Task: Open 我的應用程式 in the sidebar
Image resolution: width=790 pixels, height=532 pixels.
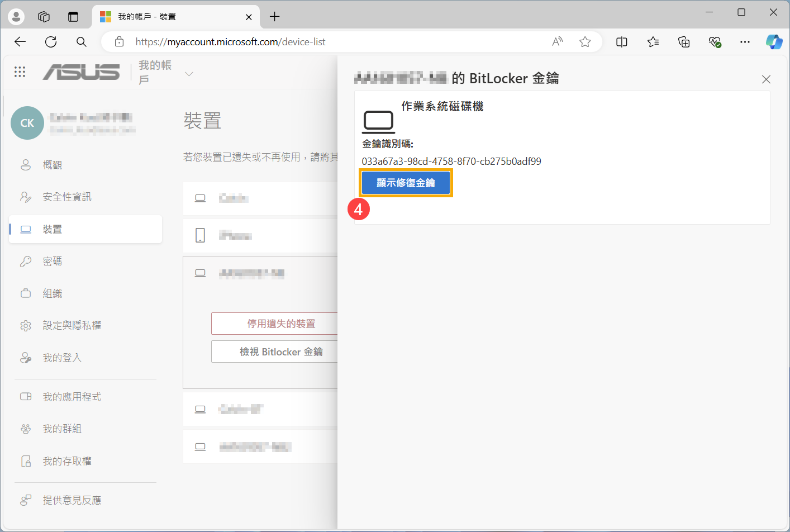Action: (85, 397)
